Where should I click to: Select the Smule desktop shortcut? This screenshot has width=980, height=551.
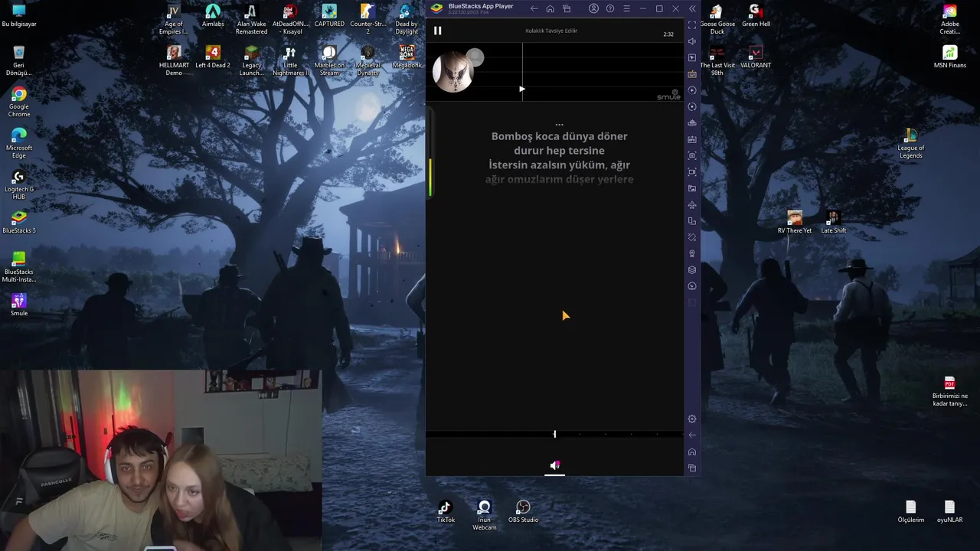(x=19, y=305)
